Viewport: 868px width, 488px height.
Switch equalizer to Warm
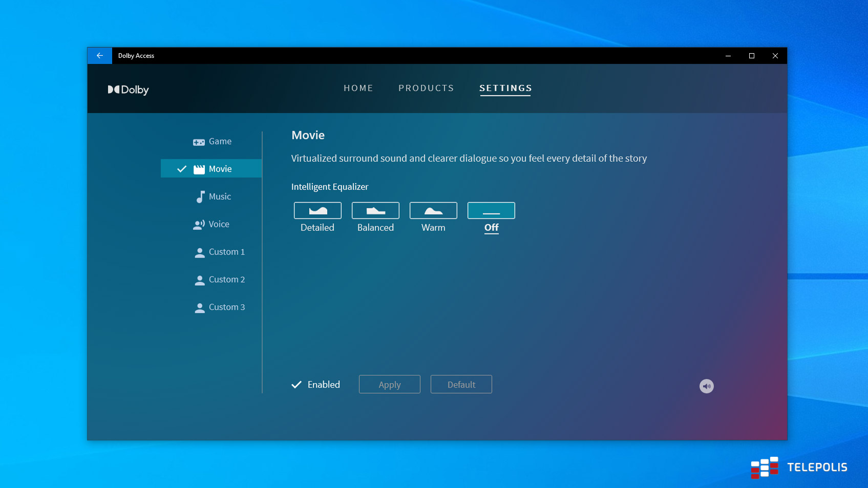[x=433, y=210]
